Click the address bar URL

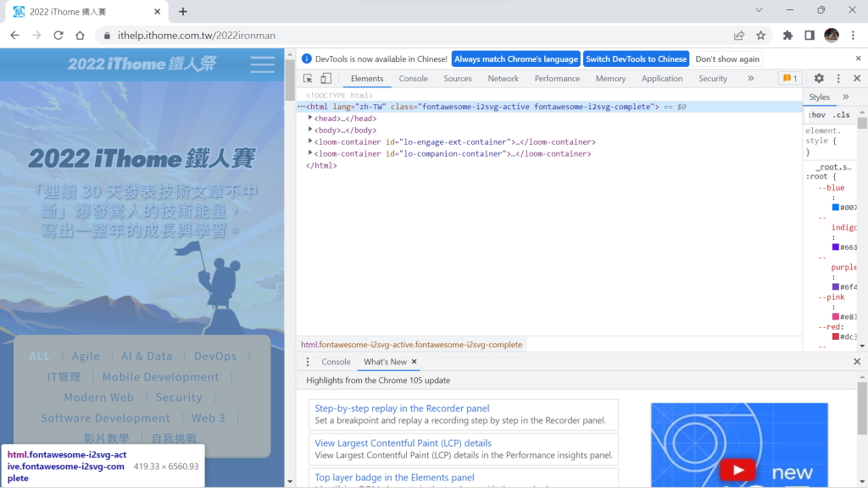[197, 36]
